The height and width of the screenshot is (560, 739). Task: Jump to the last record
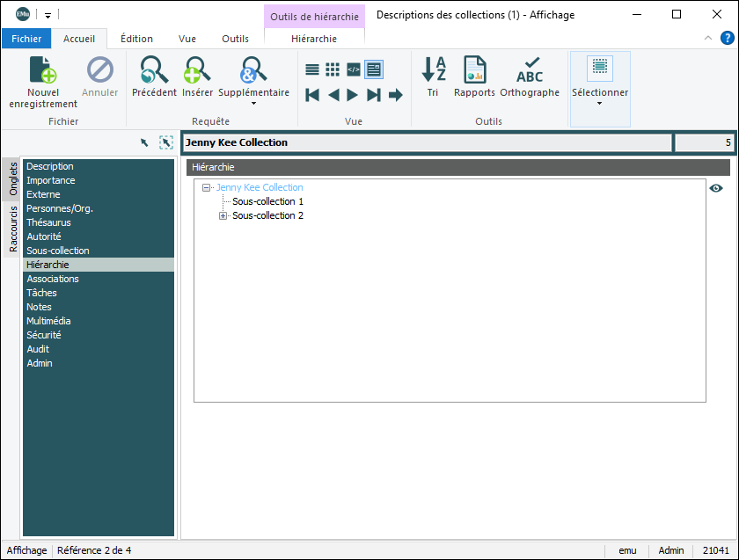(x=374, y=95)
